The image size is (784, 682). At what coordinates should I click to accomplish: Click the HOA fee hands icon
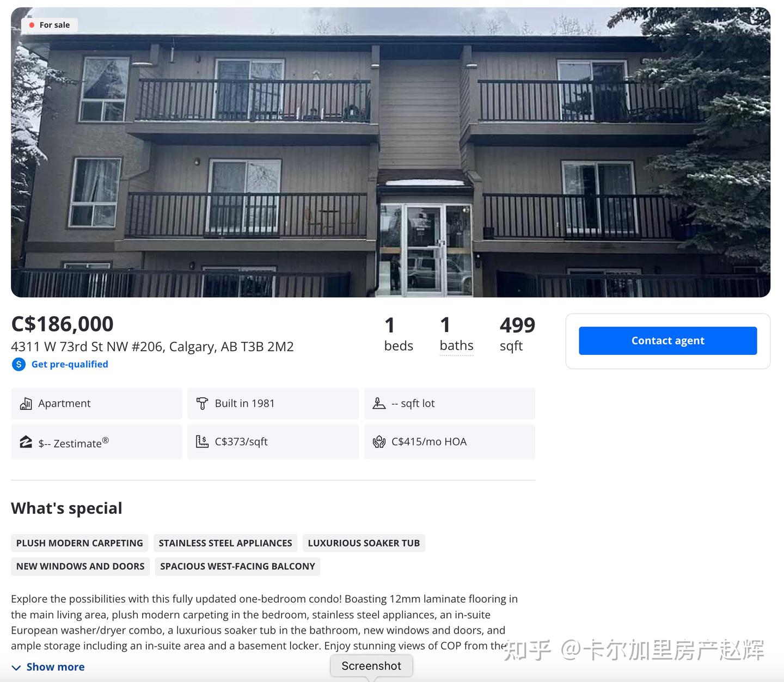[x=379, y=441]
